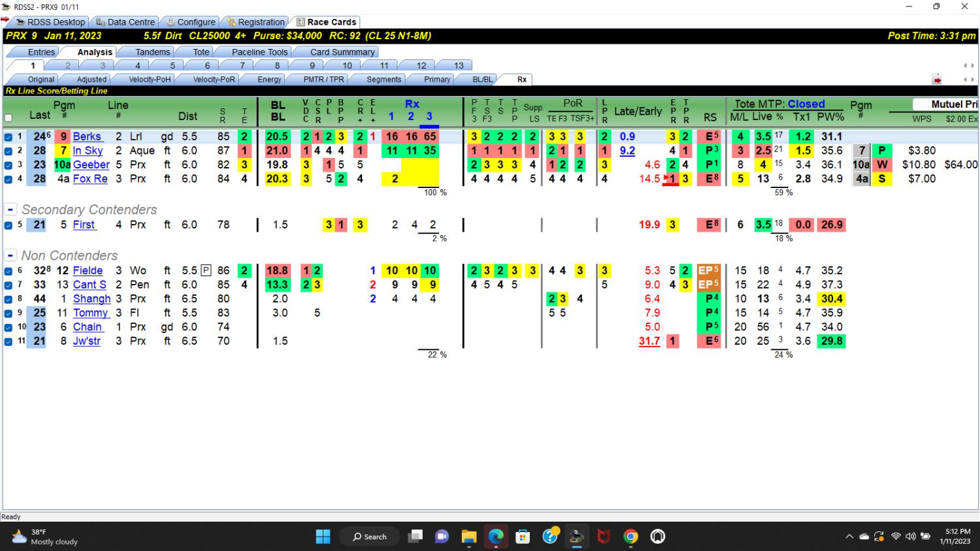Open the Geeber horse link
Viewport: 980px width, 551px height.
click(91, 165)
